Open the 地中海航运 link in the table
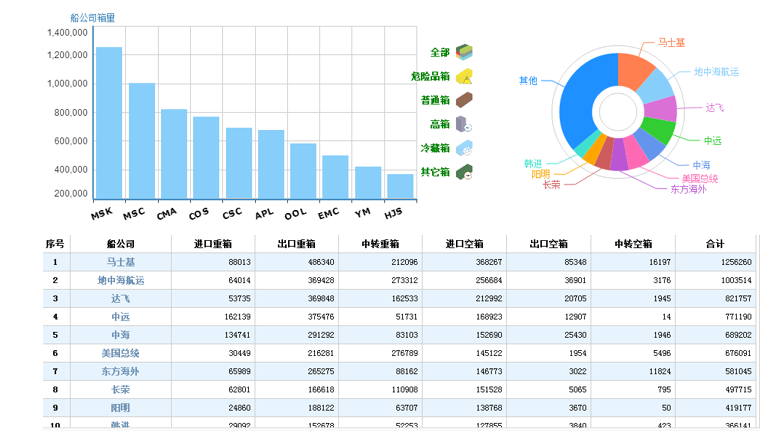776x443 pixels. coord(120,280)
